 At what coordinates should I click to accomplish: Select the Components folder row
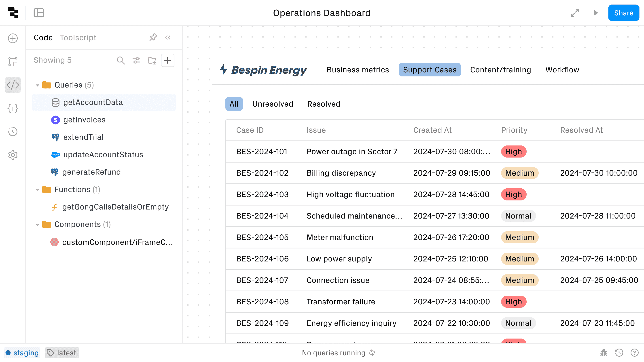tap(104, 224)
